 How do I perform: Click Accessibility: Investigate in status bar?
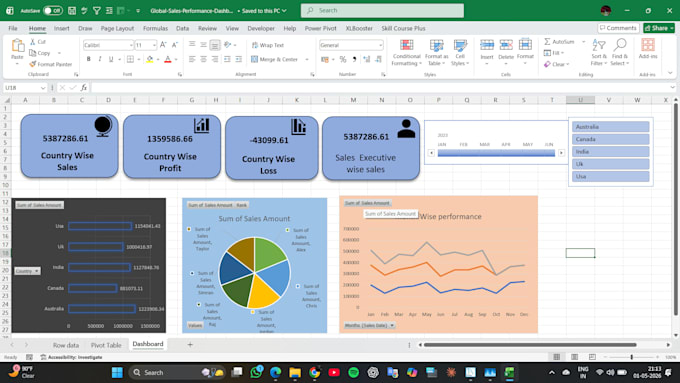[72, 357]
